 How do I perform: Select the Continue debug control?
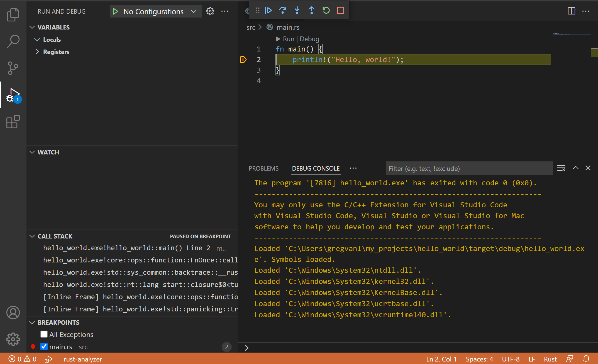(x=268, y=11)
